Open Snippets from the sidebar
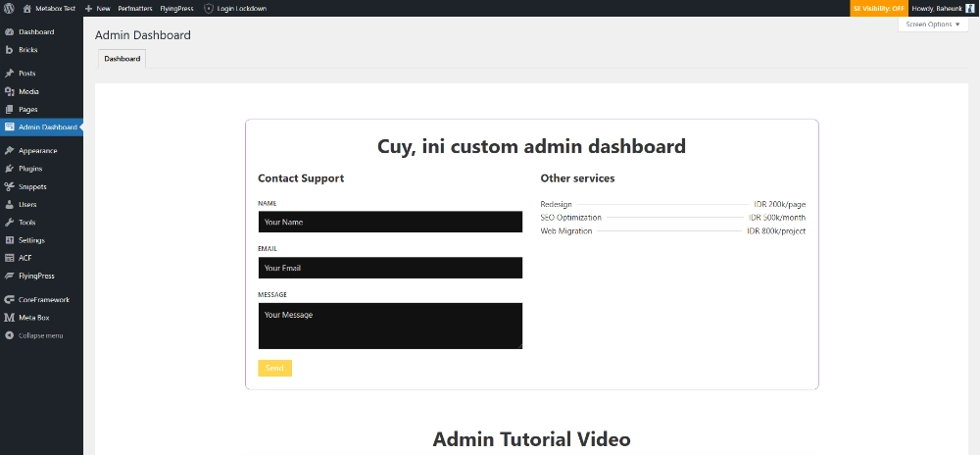The width and height of the screenshot is (980, 455). tap(32, 186)
